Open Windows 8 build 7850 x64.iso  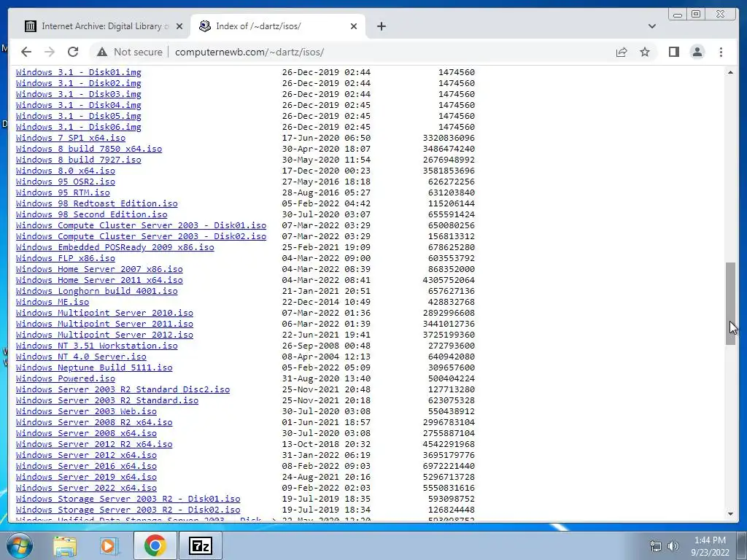click(88, 149)
